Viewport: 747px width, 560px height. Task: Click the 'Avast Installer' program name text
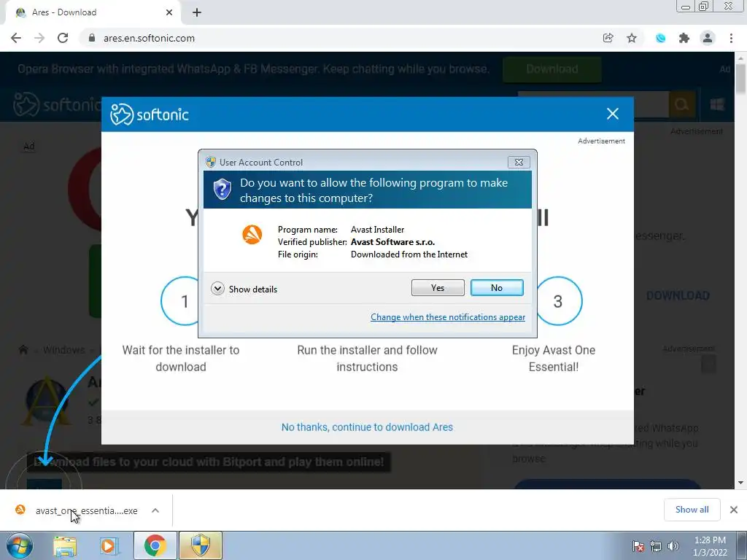point(377,230)
